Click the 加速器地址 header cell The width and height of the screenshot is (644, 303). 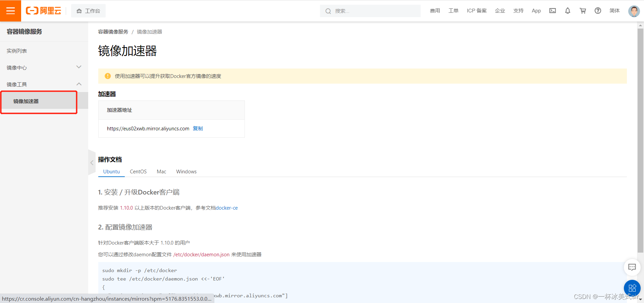coord(171,110)
